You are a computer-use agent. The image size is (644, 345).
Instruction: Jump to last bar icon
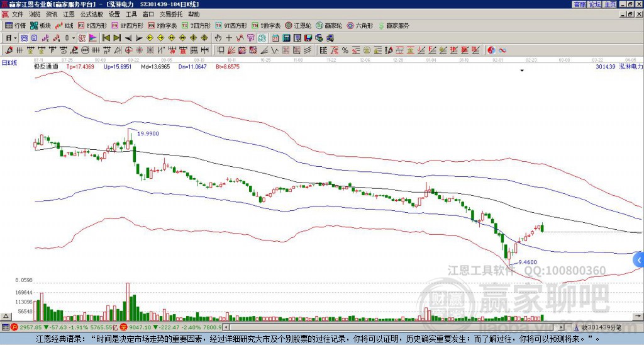click(x=117, y=38)
